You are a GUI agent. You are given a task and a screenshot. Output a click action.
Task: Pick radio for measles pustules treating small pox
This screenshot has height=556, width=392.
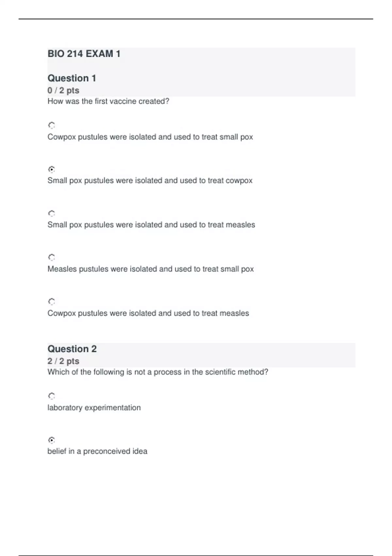[52, 257]
